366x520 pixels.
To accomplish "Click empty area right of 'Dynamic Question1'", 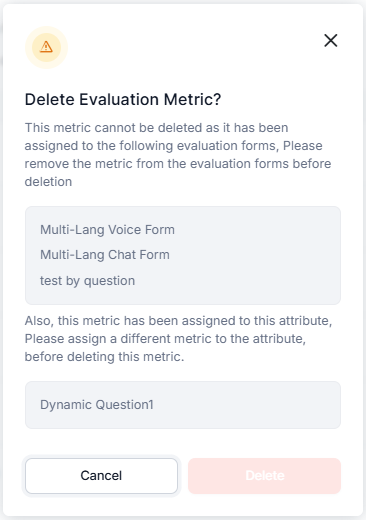I will (x=247, y=405).
